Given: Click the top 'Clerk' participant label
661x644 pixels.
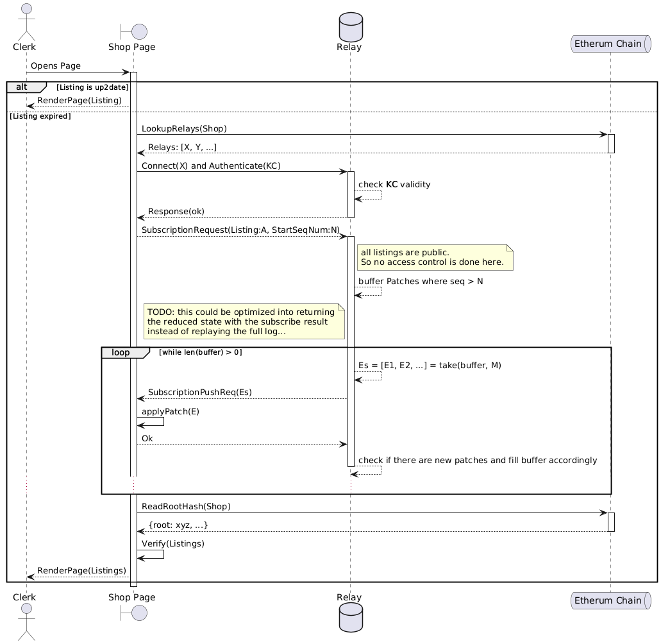Looking at the screenshot, I should click(24, 47).
